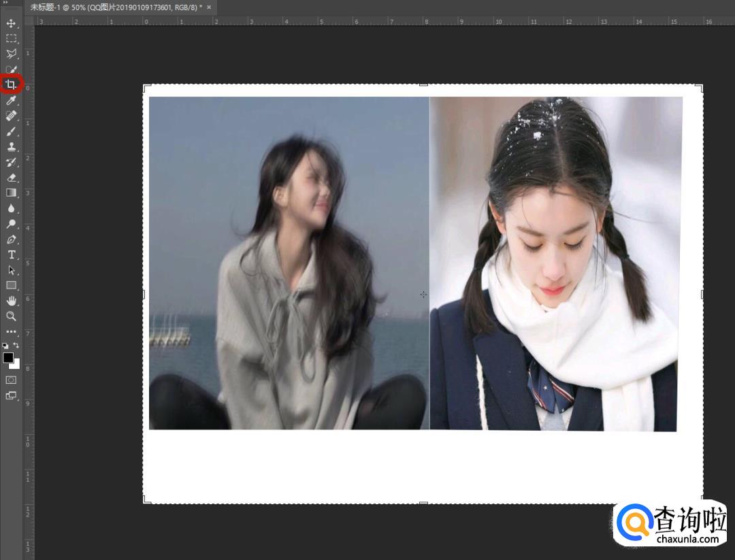Select the Move tool
The height and width of the screenshot is (560, 735).
pos(11,23)
